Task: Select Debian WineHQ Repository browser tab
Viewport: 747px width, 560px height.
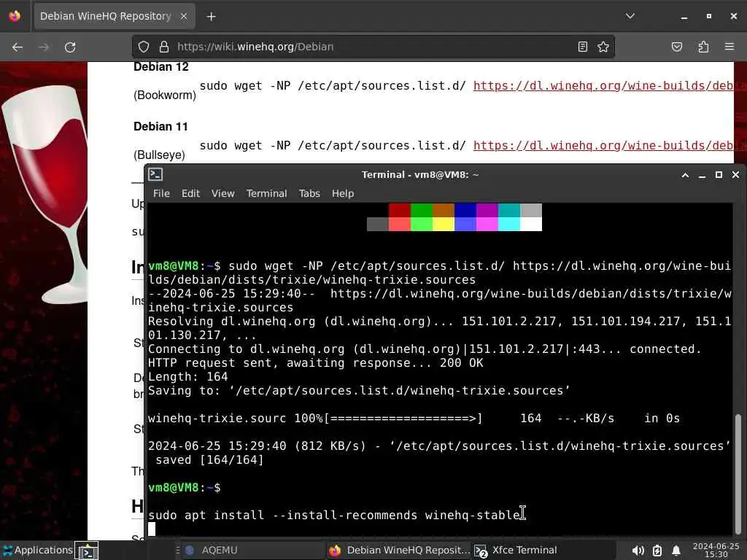Action: [115, 16]
